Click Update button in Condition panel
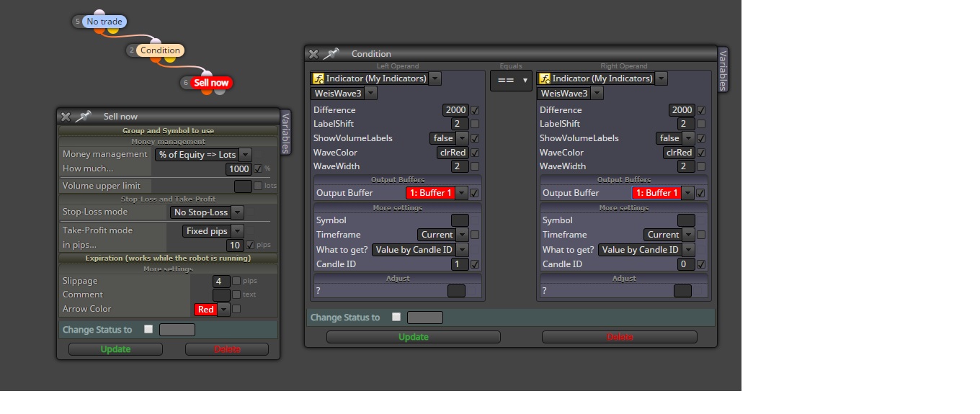 point(414,337)
